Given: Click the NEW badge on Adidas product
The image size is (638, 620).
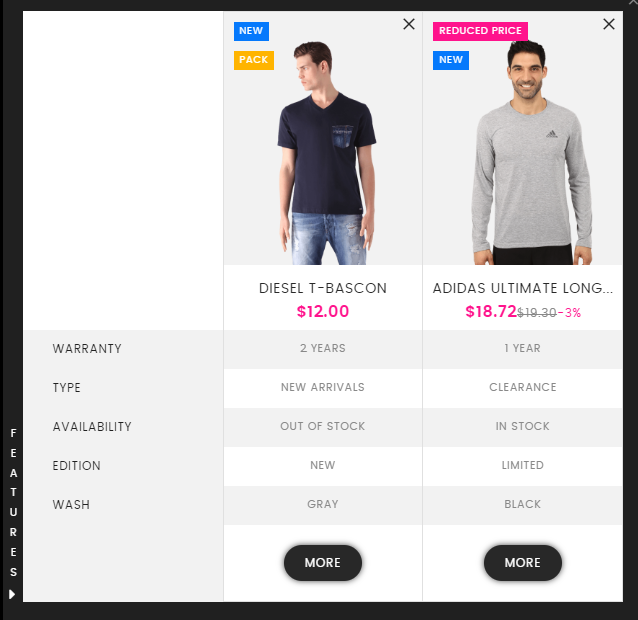Looking at the screenshot, I should (x=451, y=60).
